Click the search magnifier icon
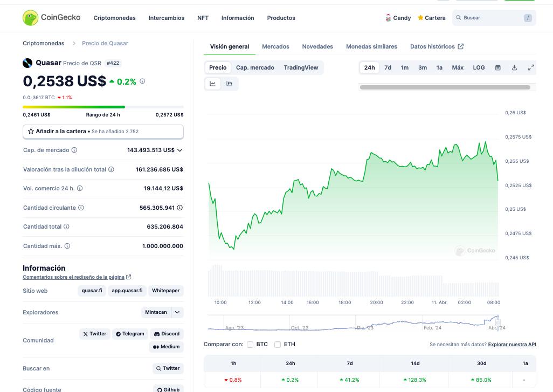 pos(459,18)
